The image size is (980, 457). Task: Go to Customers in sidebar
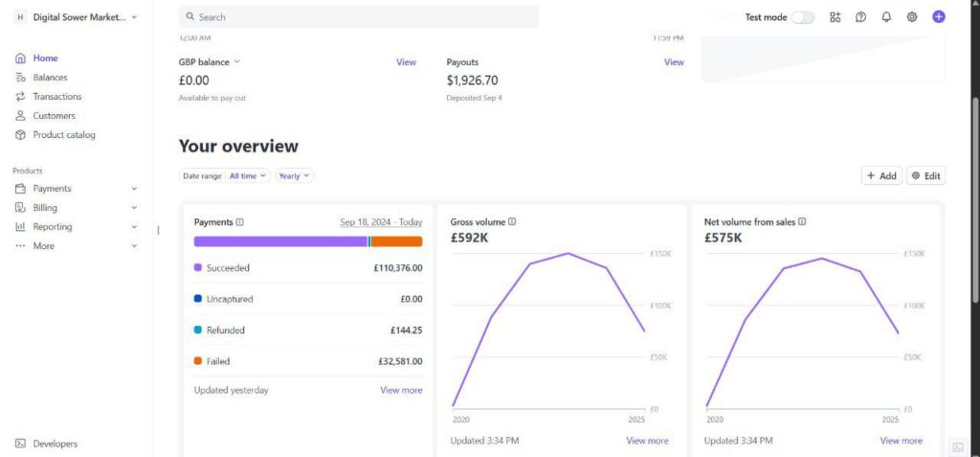click(54, 116)
